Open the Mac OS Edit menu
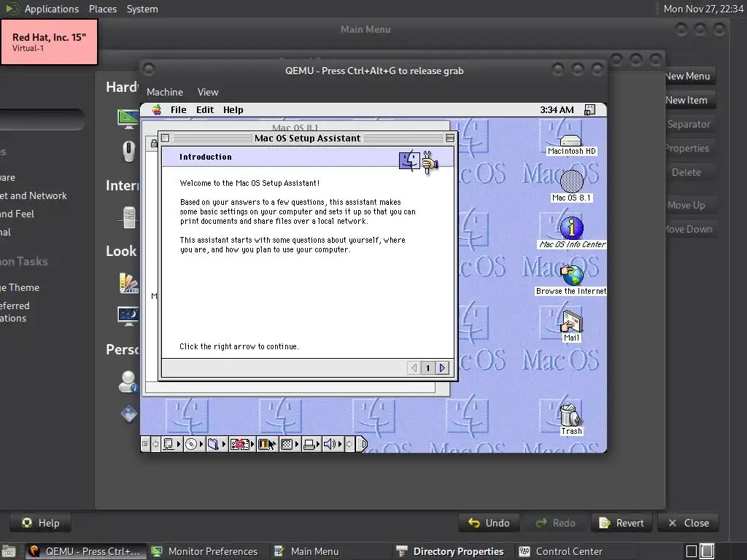Screen dimensions: 747x560 click(x=205, y=110)
